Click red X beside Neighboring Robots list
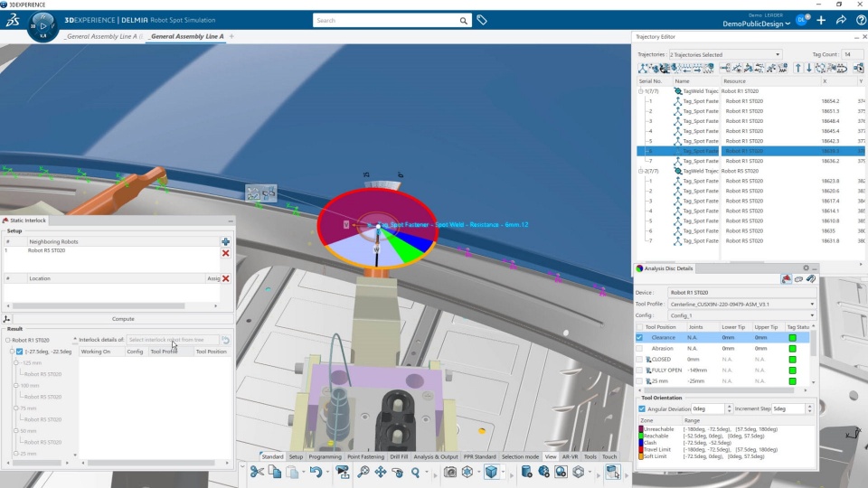This screenshot has height=488, width=868. (x=225, y=253)
